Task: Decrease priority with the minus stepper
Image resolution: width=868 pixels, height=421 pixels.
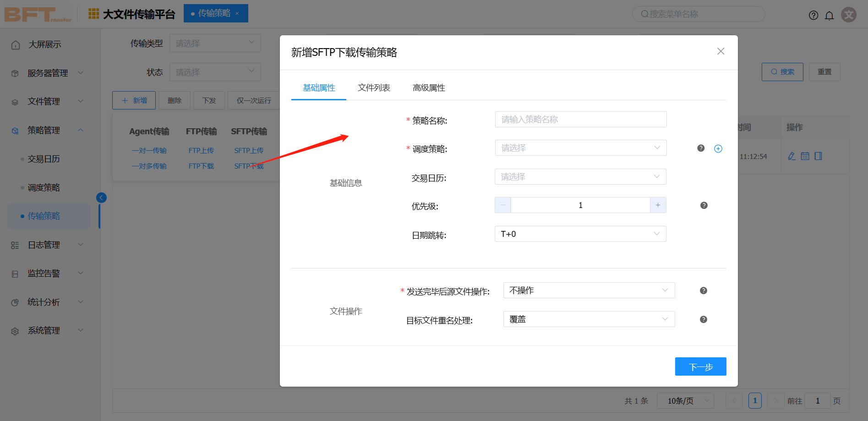Action: click(x=503, y=205)
